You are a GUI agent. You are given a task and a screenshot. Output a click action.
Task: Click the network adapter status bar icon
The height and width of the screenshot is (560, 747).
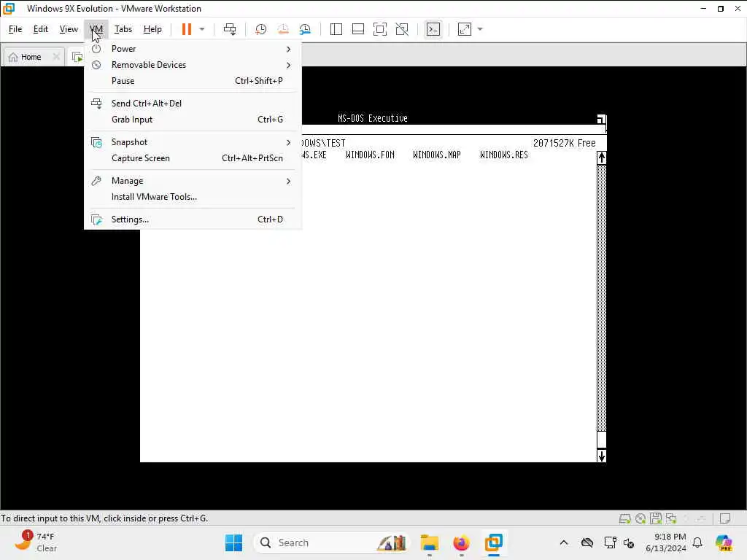(x=671, y=518)
